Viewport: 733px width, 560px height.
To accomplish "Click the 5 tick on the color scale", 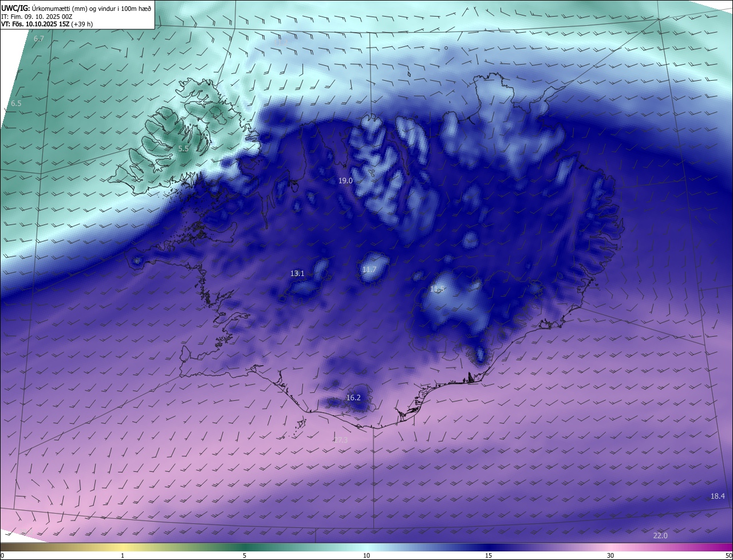I will pyautogui.click(x=245, y=555).
